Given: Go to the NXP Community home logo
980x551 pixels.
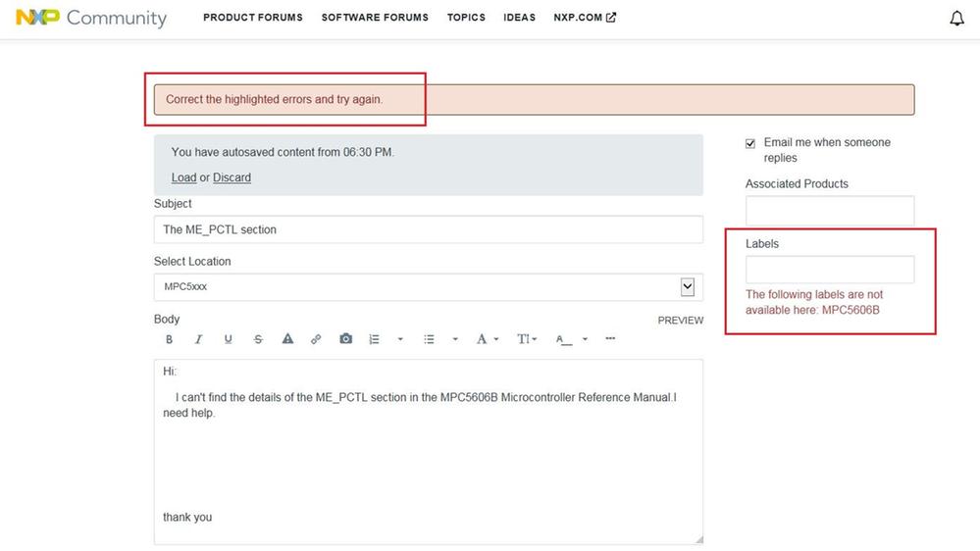Looking at the screenshot, I should click(x=91, y=18).
